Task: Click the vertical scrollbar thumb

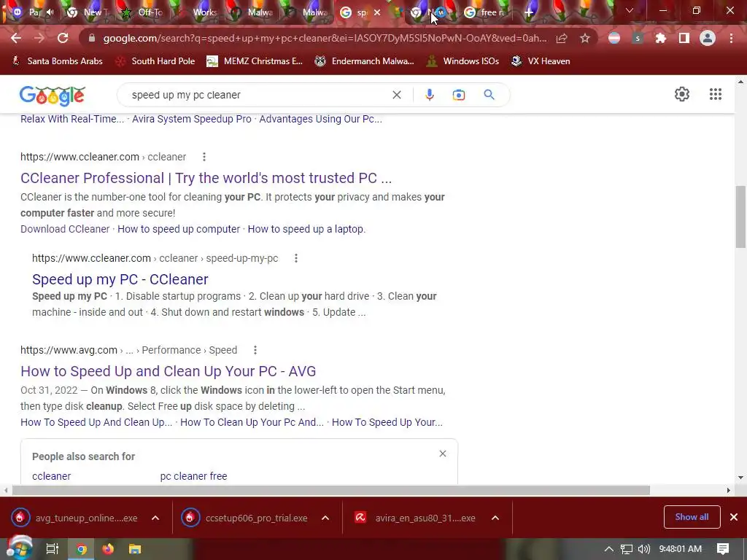Action: [x=740, y=217]
